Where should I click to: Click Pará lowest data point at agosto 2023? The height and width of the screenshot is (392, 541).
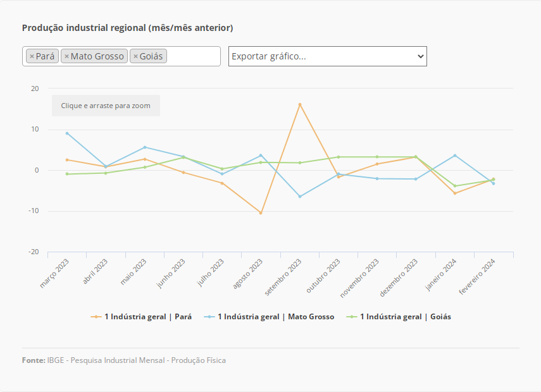tap(261, 213)
